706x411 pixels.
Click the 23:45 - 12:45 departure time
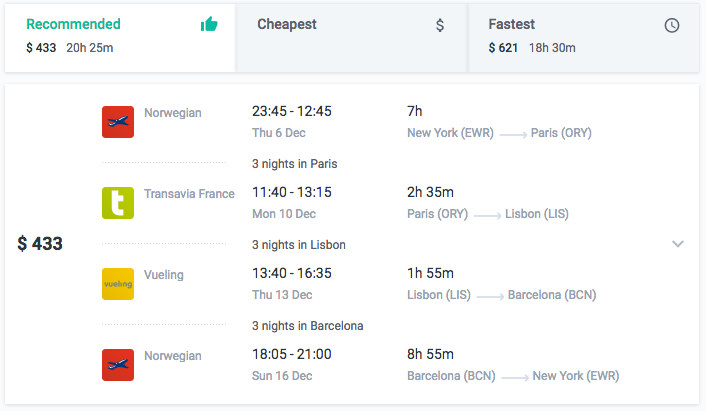pyautogui.click(x=291, y=111)
